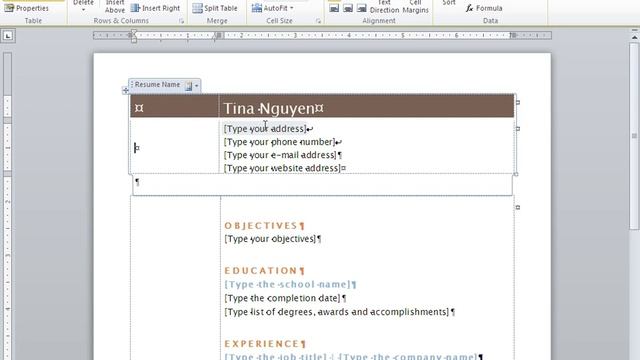Click the tab selector at ruler corner

click(x=8, y=36)
